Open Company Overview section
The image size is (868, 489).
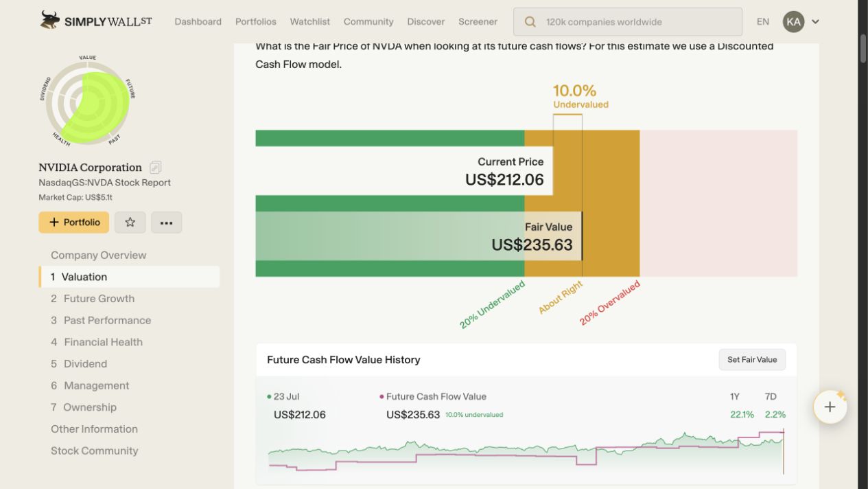pyautogui.click(x=98, y=255)
